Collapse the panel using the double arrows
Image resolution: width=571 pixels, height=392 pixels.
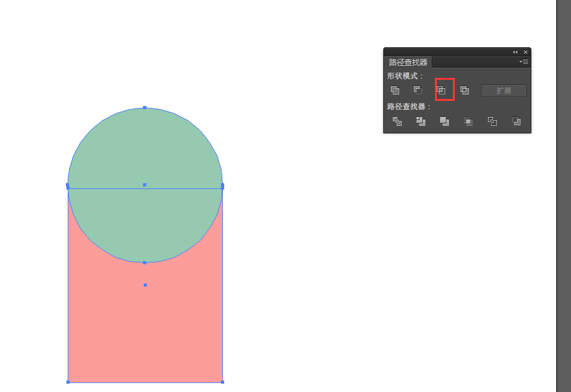click(x=515, y=52)
